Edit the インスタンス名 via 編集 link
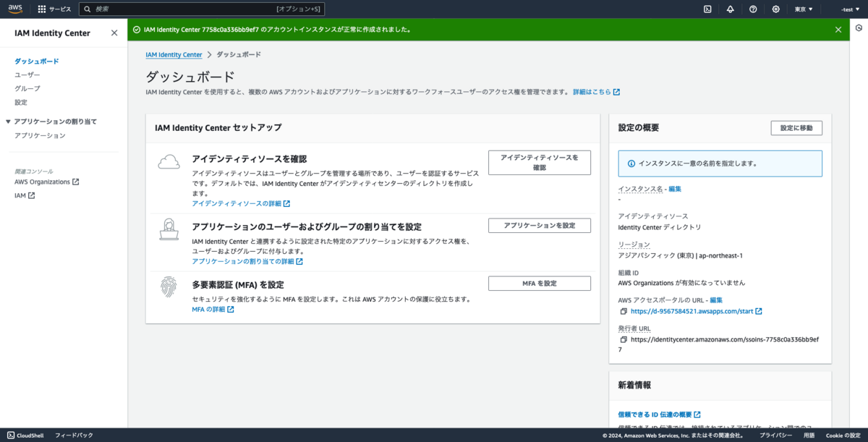Image resolution: width=868 pixels, height=442 pixels. (x=675, y=189)
